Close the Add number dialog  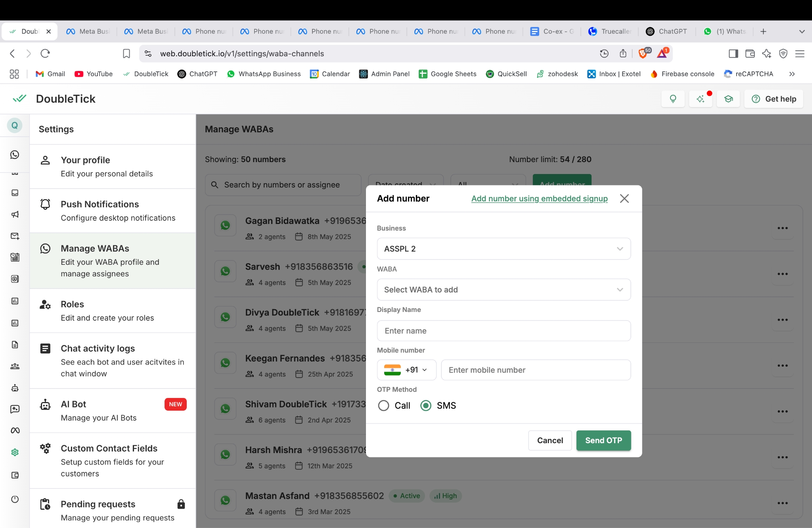pyautogui.click(x=624, y=199)
